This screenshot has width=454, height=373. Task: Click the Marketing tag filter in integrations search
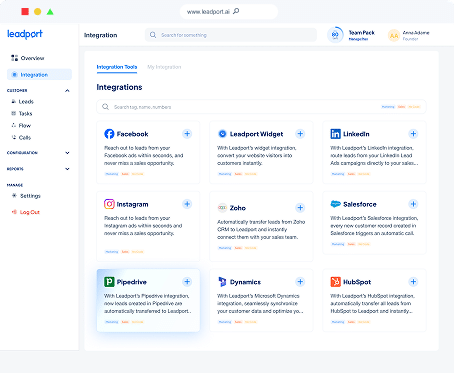tap(388, 107)
